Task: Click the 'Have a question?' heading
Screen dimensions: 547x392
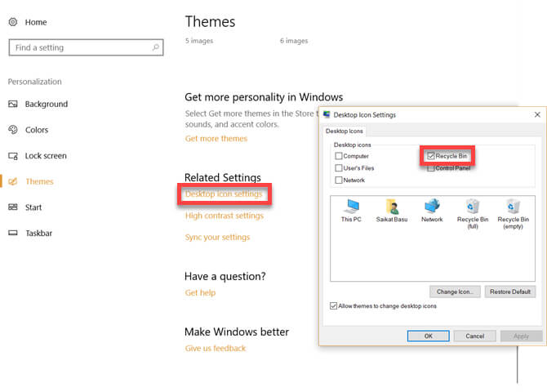Action: (225, 277)
